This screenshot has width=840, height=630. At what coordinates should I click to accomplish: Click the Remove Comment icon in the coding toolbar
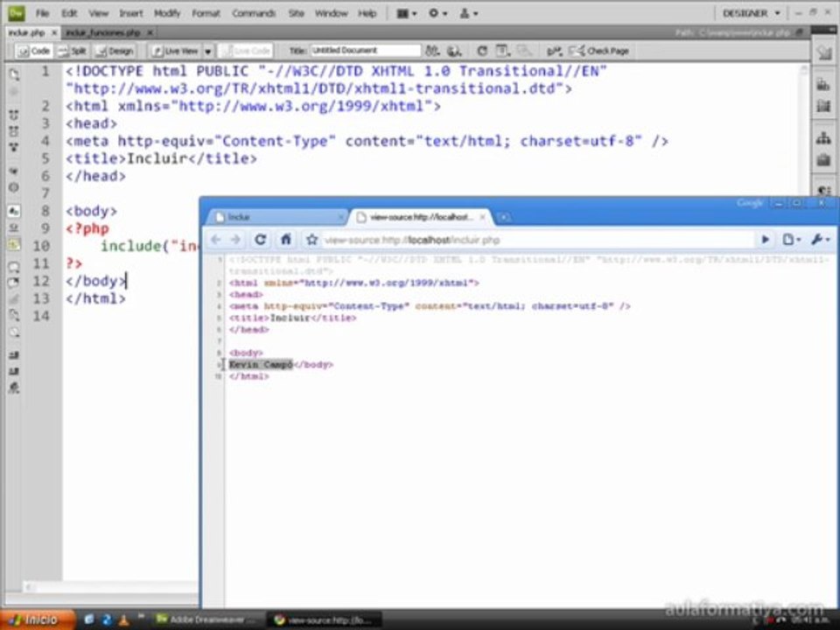pyautogui.click(x=14, y=283)
